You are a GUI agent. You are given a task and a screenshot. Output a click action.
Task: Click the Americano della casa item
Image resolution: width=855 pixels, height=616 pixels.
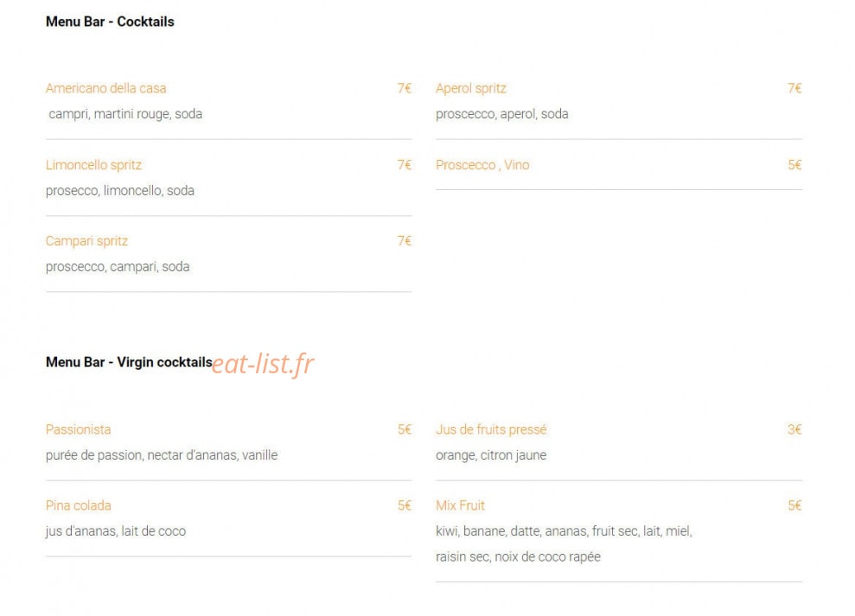click(x=105, y=88)
